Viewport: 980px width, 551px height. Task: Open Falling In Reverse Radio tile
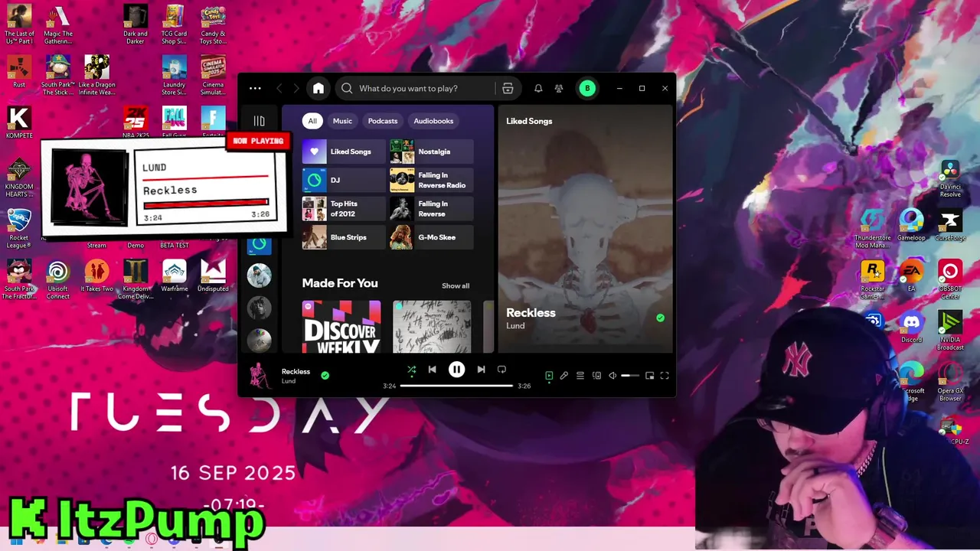tap(432, 180)
